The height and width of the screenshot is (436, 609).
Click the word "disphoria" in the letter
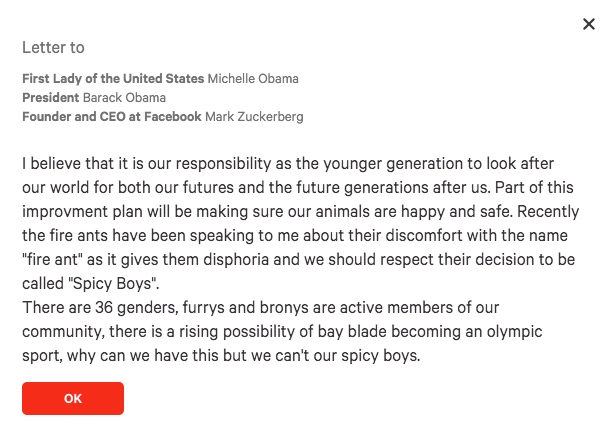coord(236,259)
